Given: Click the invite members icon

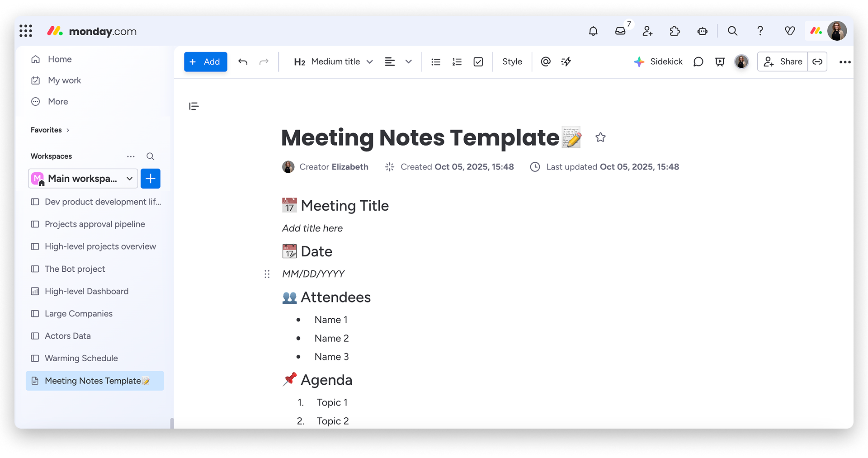Looking at the screenshot, I should [647, 31].
